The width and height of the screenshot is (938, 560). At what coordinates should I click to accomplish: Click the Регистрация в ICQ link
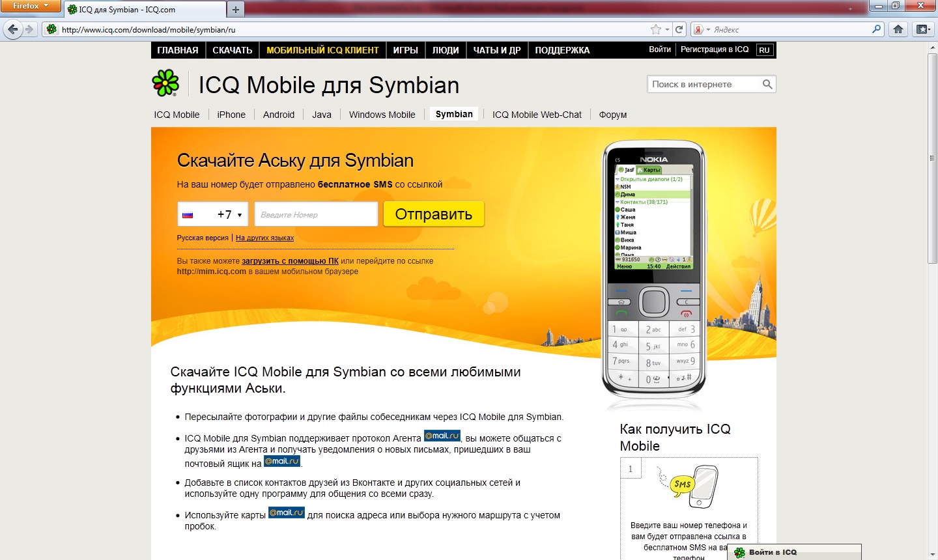point(715,49)
